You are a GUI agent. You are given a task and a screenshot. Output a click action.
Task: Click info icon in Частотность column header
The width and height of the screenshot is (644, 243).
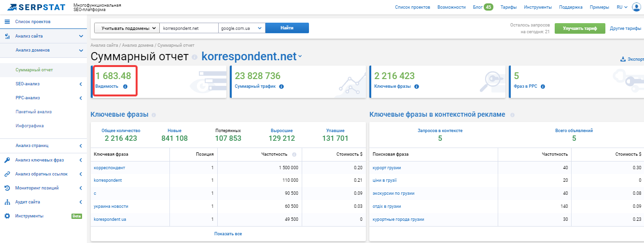click(x=294, y=154)
